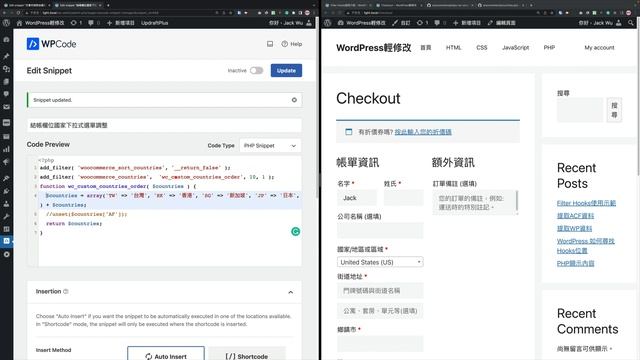Open PHP recent post link

click(x=576, y=263)
